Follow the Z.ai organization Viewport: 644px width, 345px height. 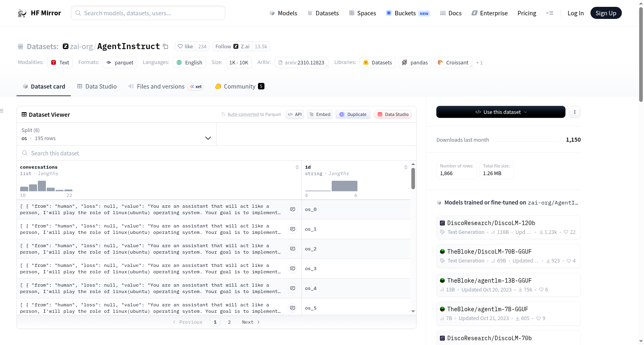[232, 46]
